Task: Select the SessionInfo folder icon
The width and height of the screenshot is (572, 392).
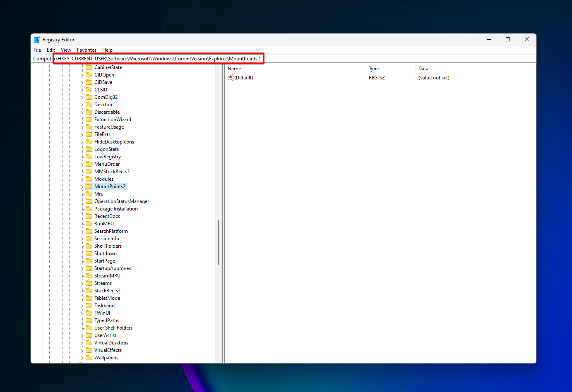Action: coord(89,239)
